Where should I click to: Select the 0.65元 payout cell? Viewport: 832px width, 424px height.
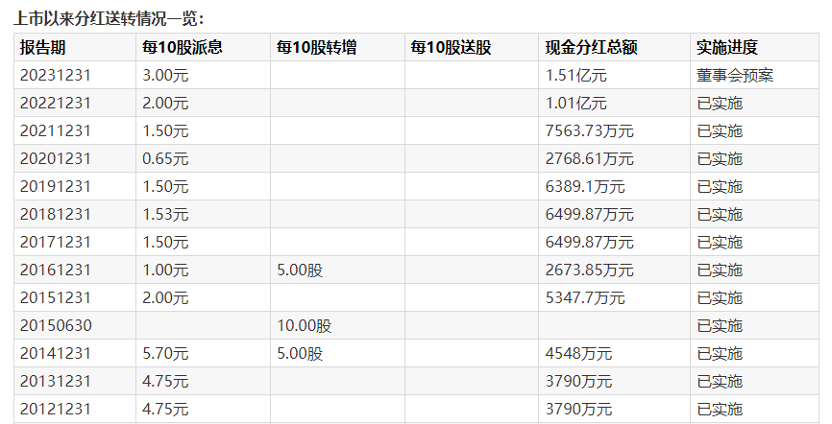click(165, 159)
